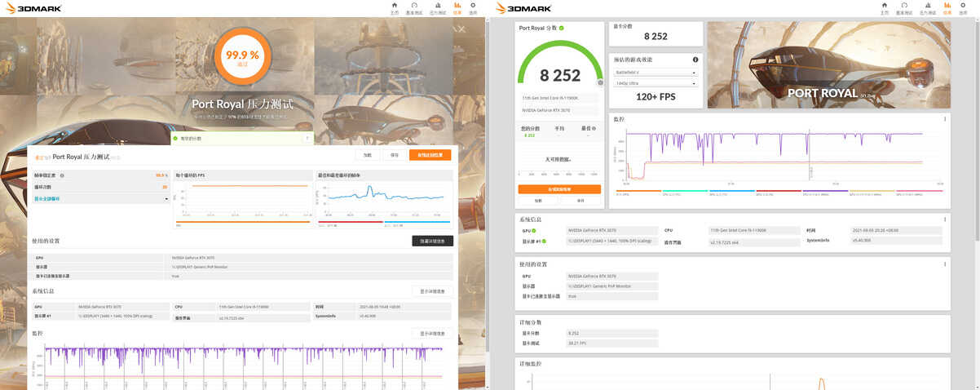Open Options gear in left 3DMark window

tap(473, 8)
